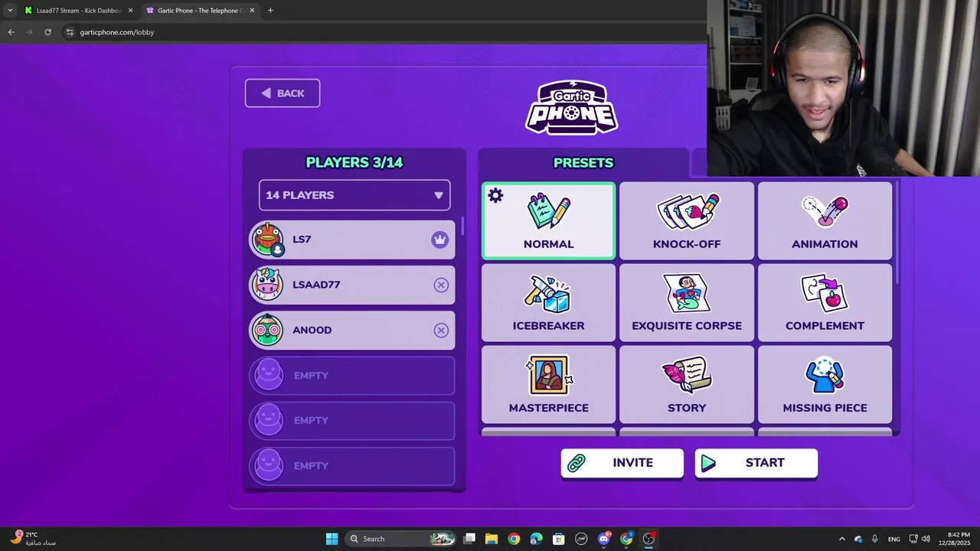This screenshot has width=980, height=551.
Task: Open the 21°C weather widget
Action: (33, 539)
